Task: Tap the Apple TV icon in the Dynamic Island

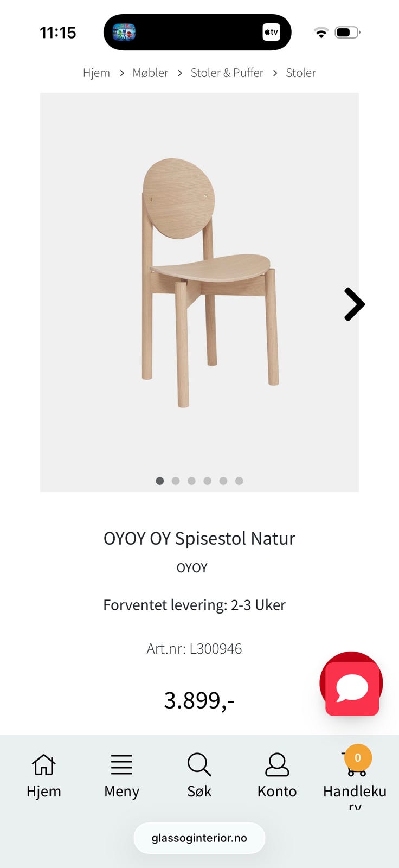Action: pos(271,32)
